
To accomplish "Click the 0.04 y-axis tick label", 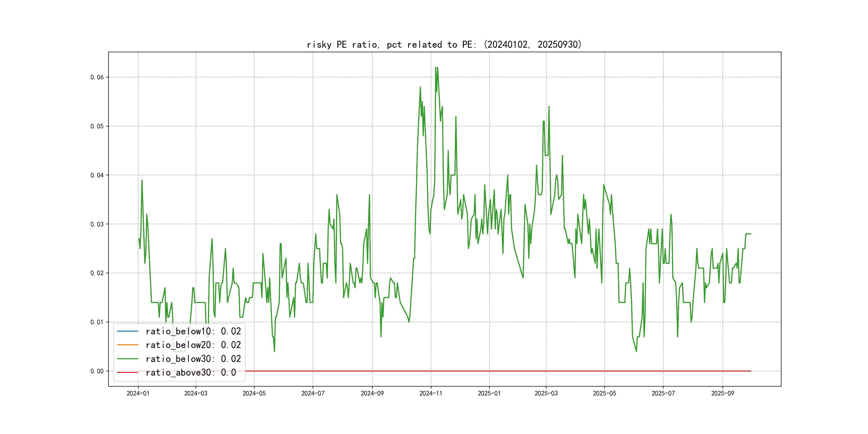I will (97, 175).
